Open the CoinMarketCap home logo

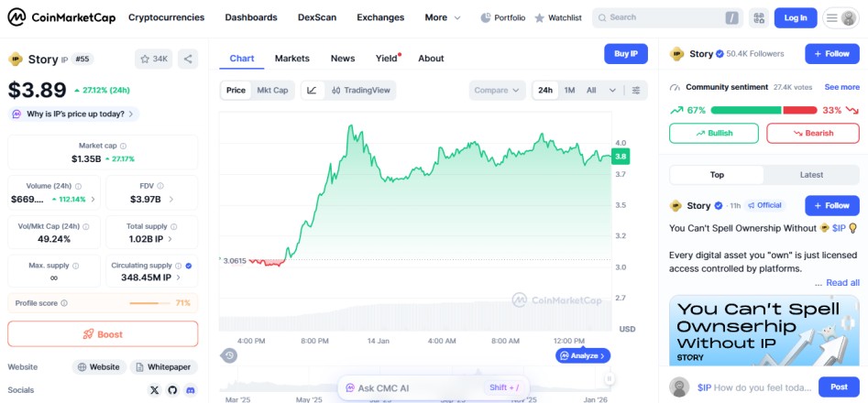click(x=61, y=17)
